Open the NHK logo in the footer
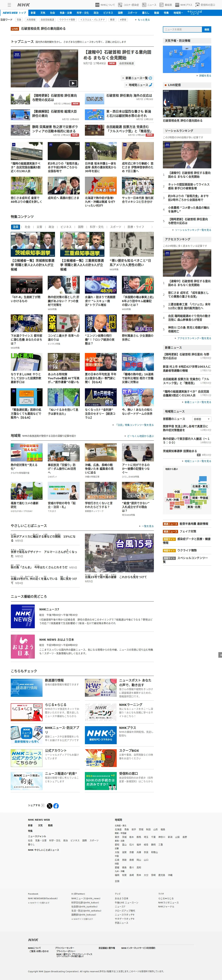 pyautogui.click(x=33, y=940)
